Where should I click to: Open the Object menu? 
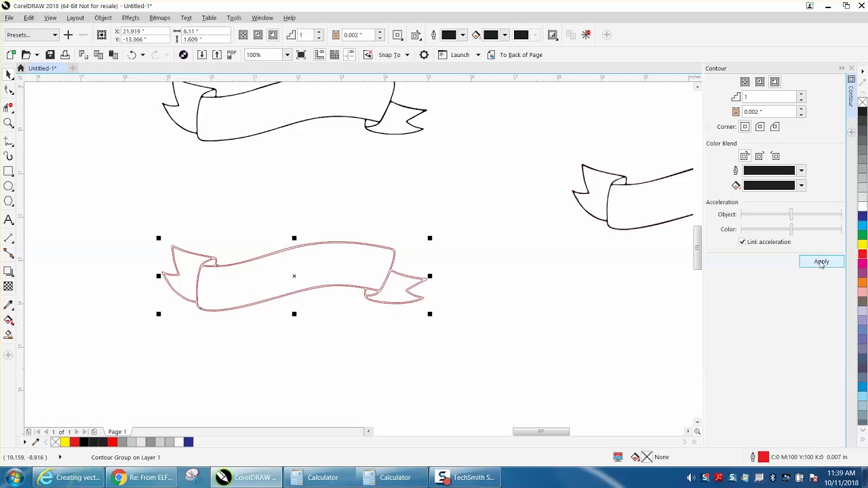coord(103,18)
